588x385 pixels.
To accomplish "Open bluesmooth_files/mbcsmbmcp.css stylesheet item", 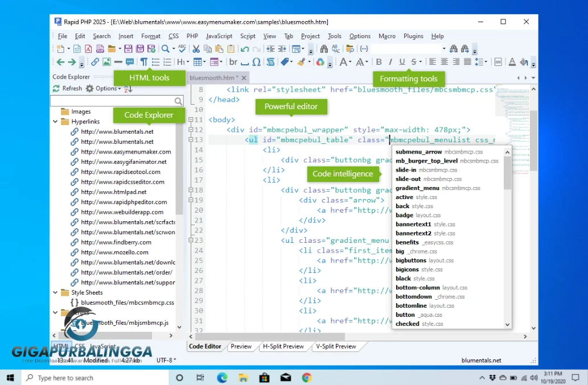I will pos(128,302).
